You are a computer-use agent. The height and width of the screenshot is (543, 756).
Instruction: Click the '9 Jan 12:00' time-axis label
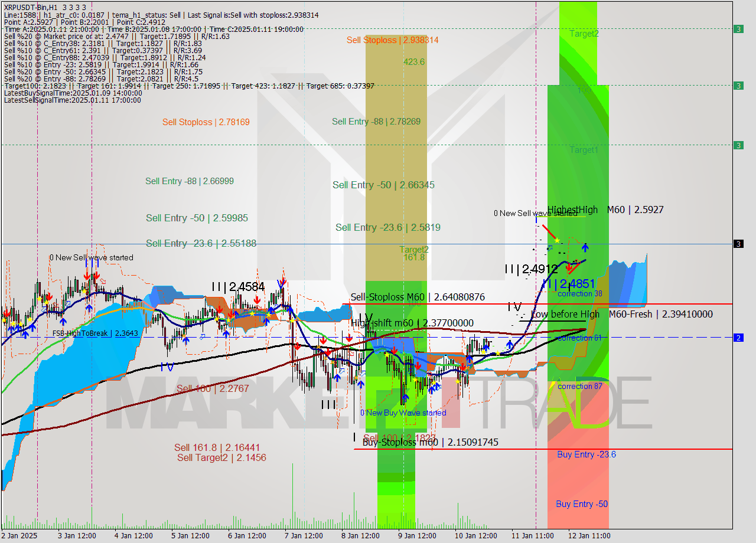point(417,535)
